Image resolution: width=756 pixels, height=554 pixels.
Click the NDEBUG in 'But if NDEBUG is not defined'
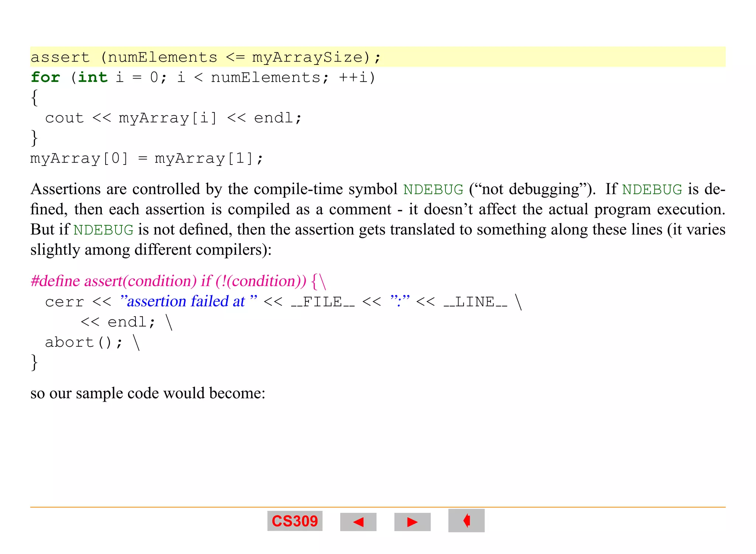(x=103, y=230)
